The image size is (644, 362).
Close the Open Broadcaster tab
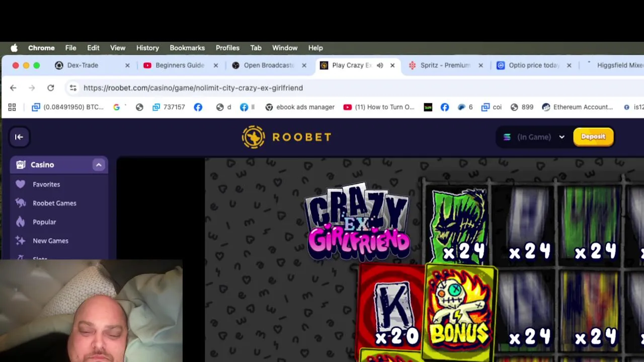point(304,65)
